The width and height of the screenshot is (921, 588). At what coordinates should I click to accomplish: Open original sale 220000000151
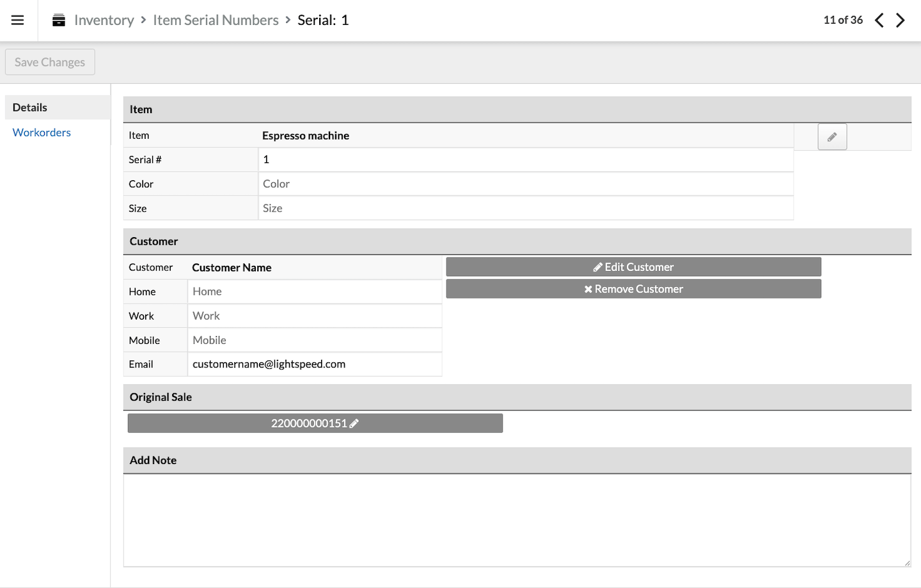pyautogui.click(x=315, y=423)
